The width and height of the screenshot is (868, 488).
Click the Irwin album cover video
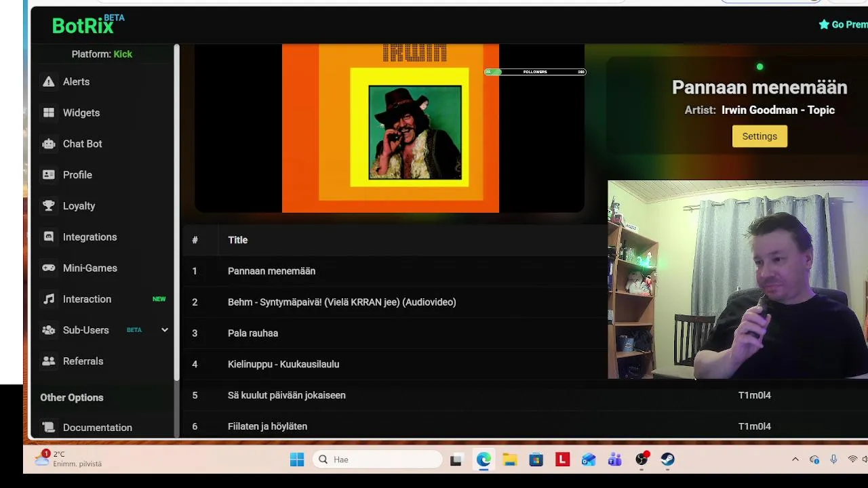pyautogui.click(x=390, y=128)
